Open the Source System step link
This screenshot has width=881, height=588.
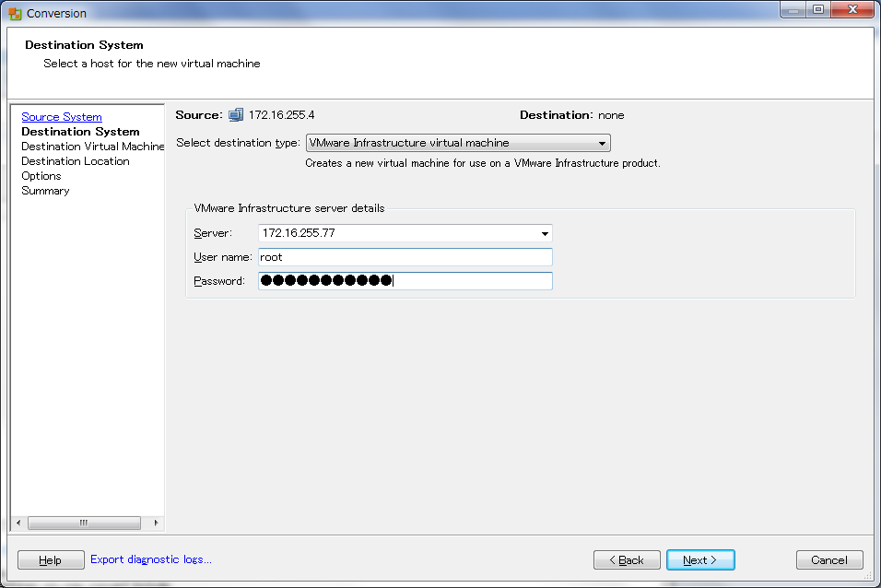tap(62, 117)
